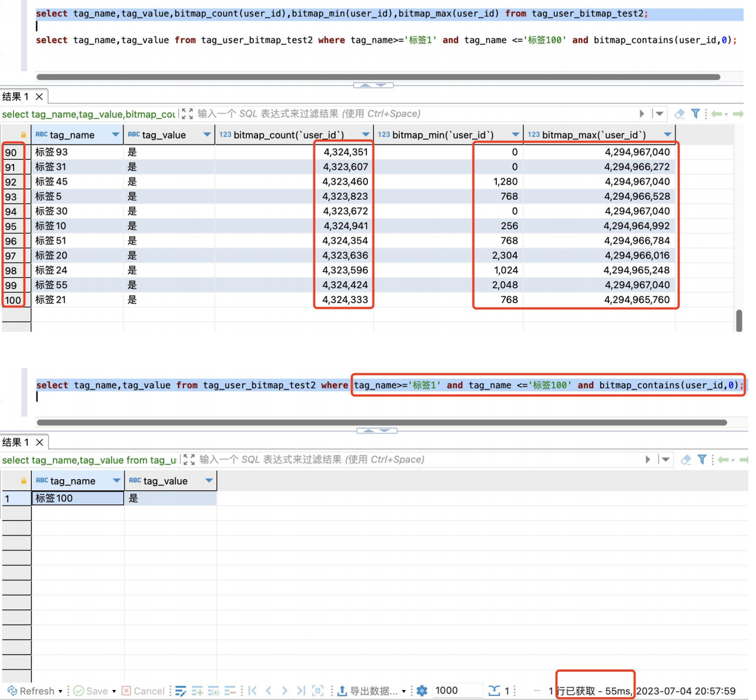Go to the last row using navigation icon
756x700 pixels.
tap(301, 691)
